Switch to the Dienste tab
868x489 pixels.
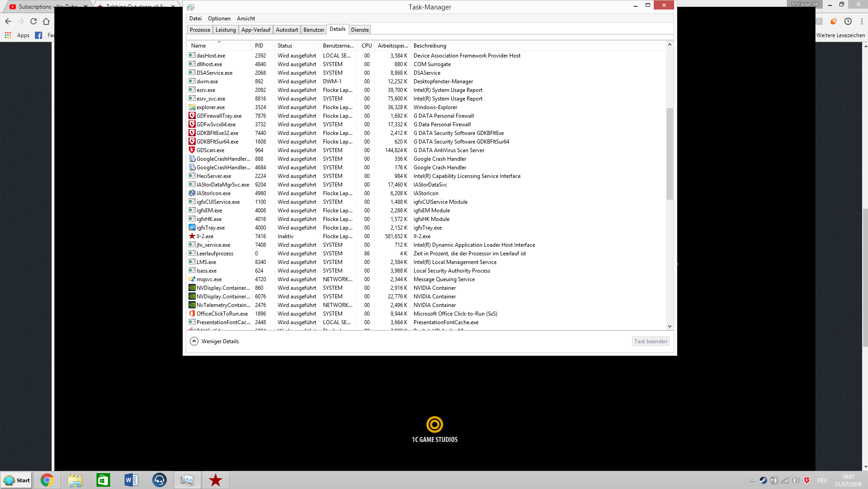pos(360,30)
